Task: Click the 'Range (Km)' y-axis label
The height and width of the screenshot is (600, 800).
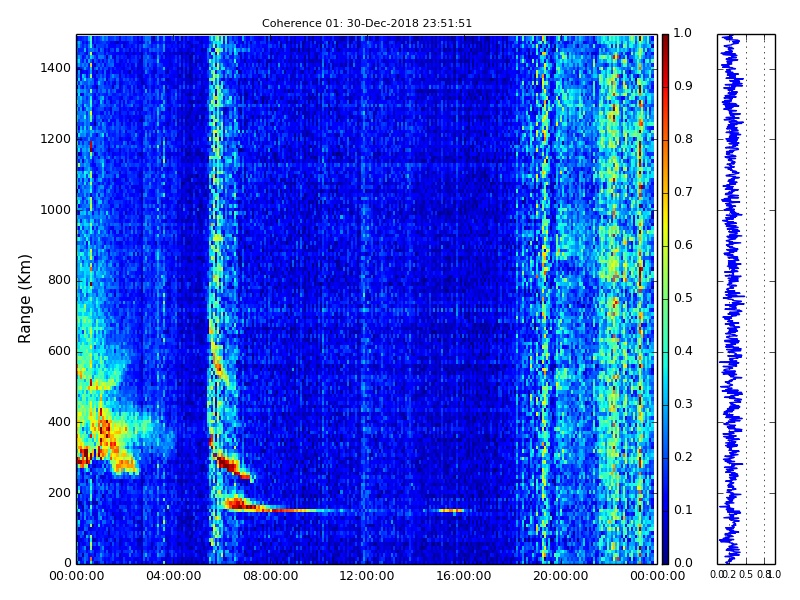Action: coord(24,299)
